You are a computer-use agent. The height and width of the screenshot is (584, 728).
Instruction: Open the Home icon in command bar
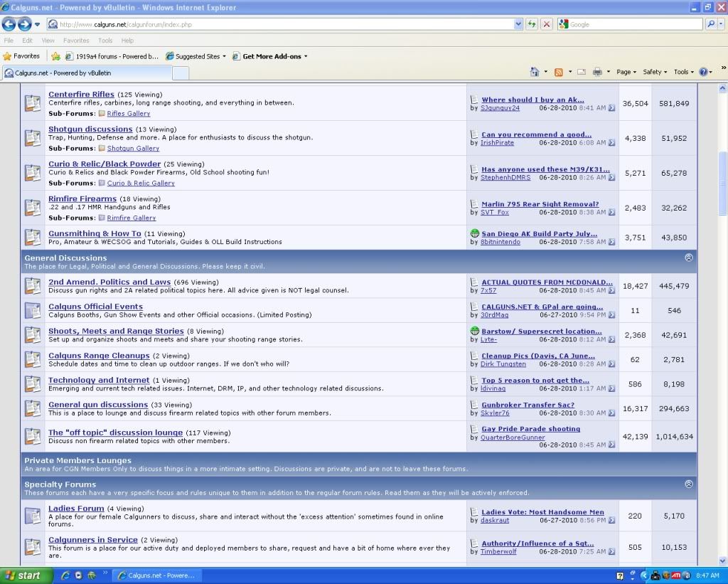coord(535,72)
